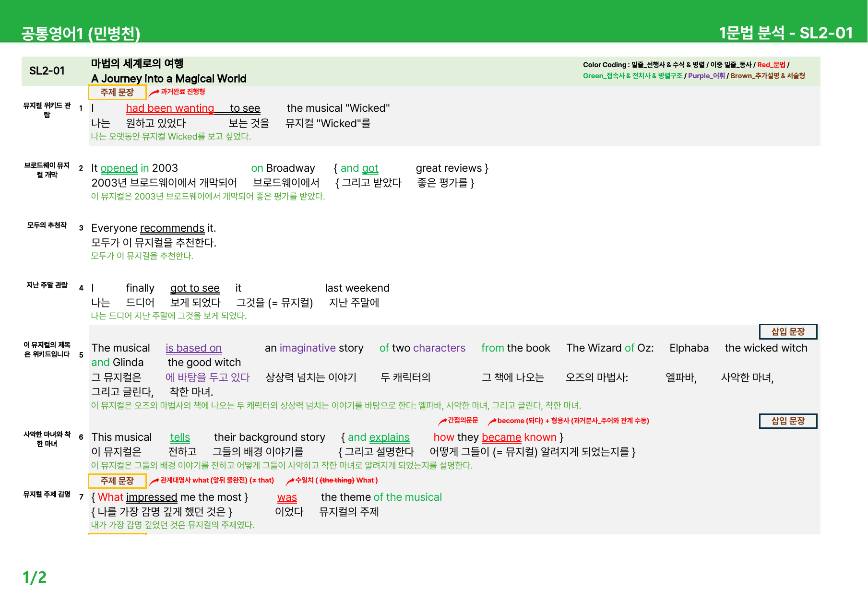Screen dimensions: 868x613
Task: Click of the musical in sentence 7
Action: (x=408, y=497)
